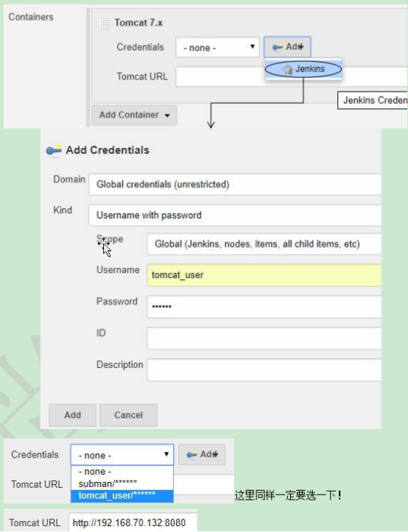Open the lower Credentials '- none -' combo box
The image size is (408, 532).
(122, 455)
